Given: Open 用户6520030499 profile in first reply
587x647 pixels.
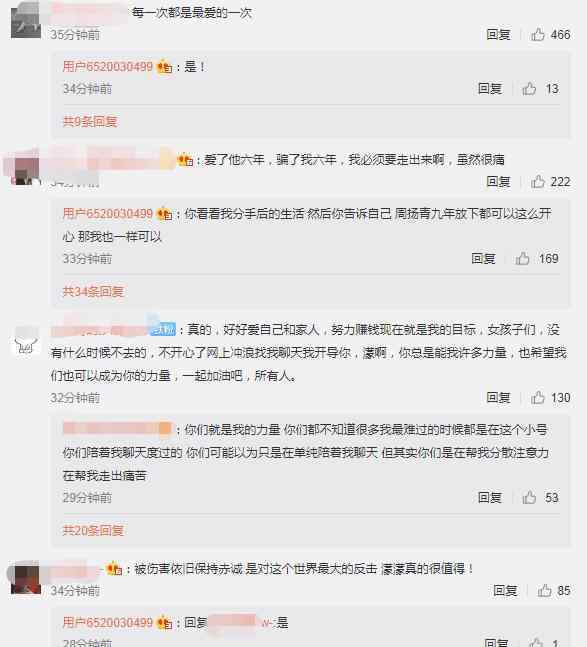Looking at the screenshot, I should (x=108, y=66).
